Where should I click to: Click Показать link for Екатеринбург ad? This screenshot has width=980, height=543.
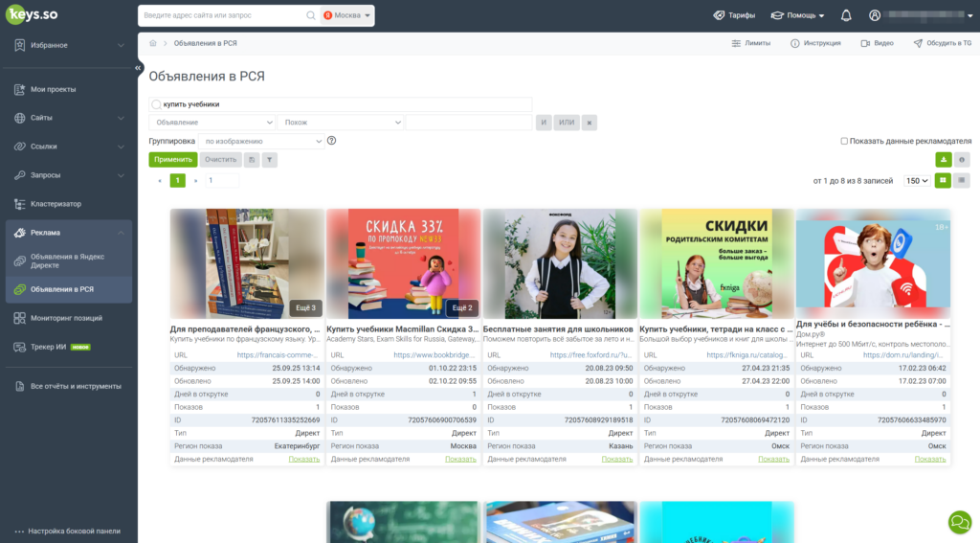pos(303,459)
